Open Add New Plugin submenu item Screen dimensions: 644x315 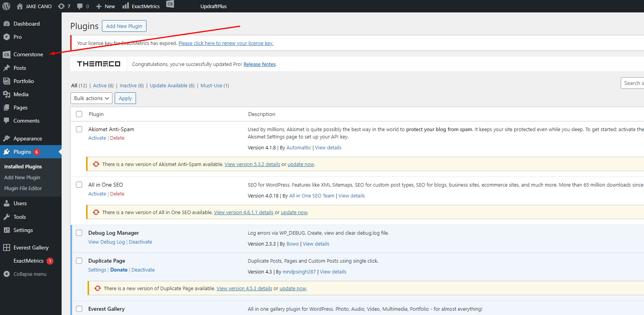coord(22,177)
